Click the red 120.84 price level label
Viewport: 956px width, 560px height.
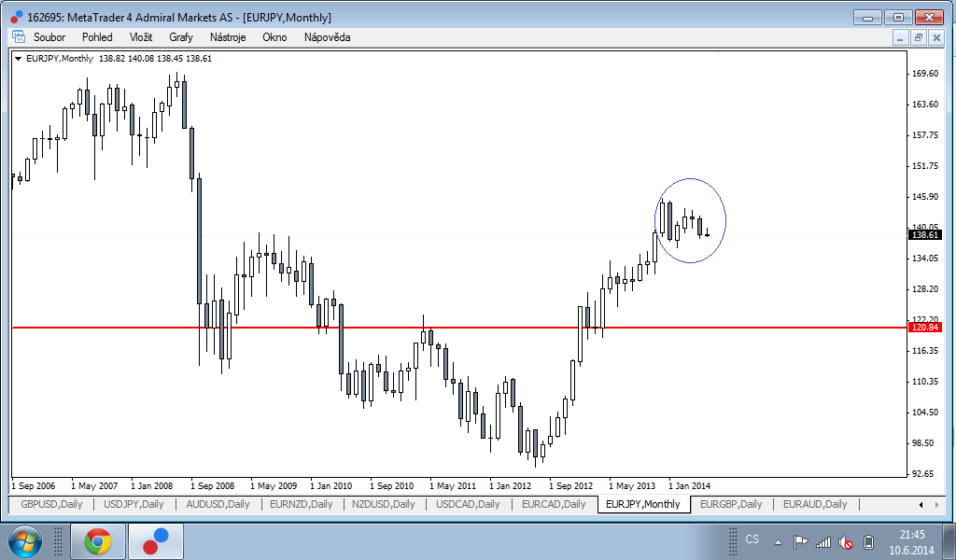click(x=925, y=328)
